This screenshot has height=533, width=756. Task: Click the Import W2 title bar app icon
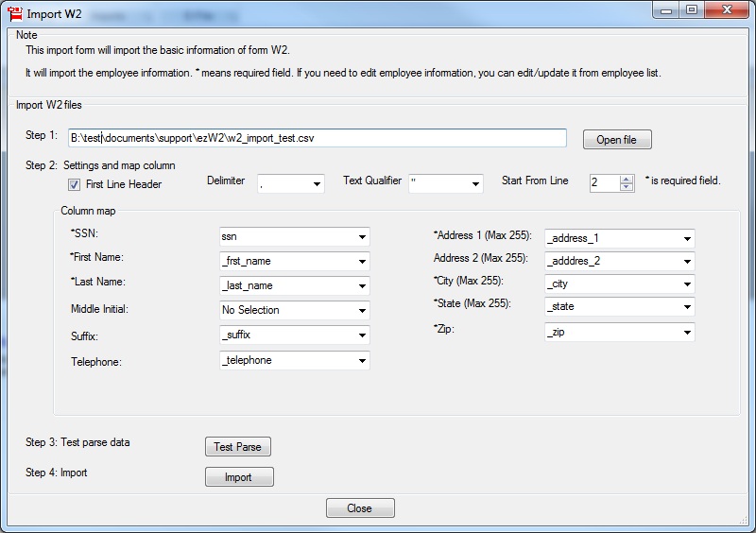14,11
